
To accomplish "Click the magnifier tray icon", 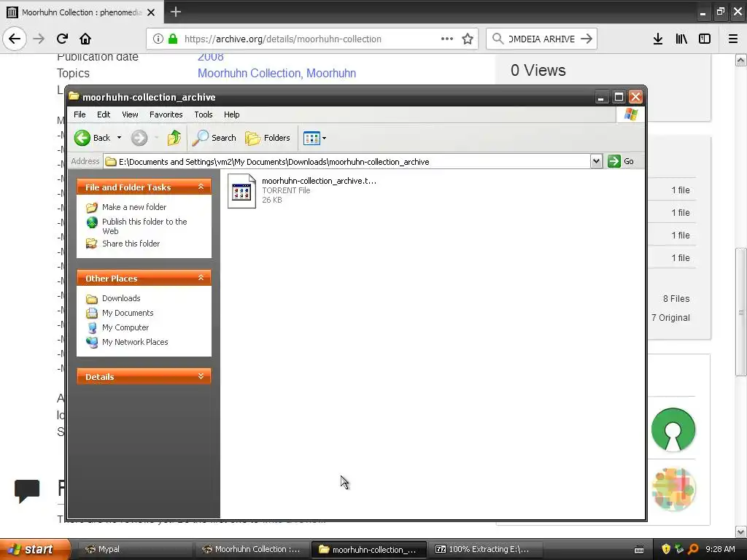I will (693, 549).
